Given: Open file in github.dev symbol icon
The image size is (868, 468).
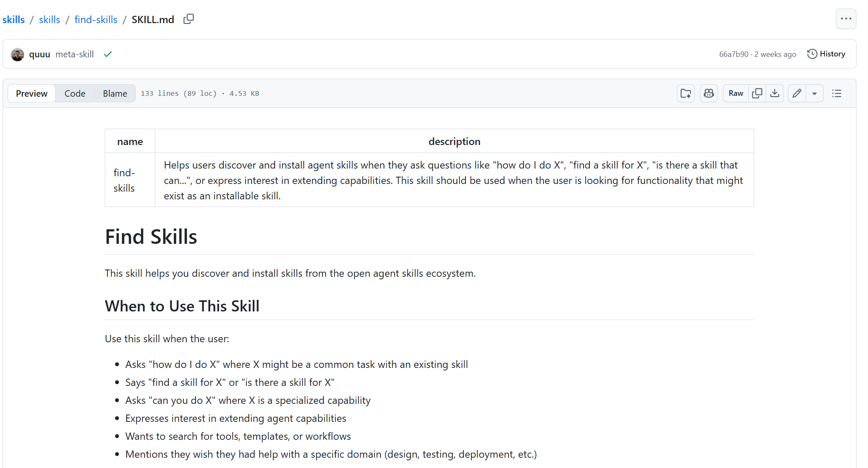Looking at the screenshot, I should 686,93.
